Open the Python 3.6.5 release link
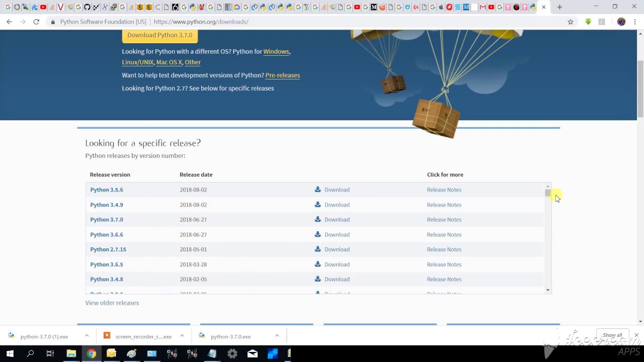This screenshot has height=362, width=644. point(107,264)
